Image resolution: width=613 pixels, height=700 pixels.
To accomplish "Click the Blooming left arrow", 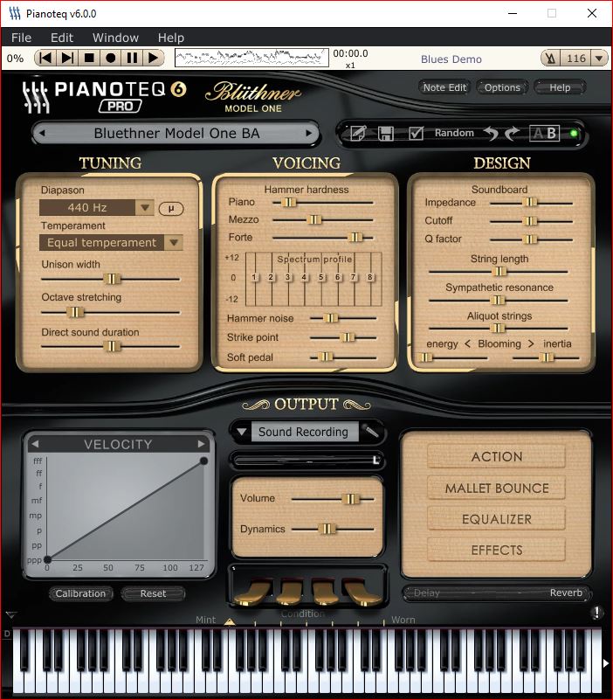I will 467,343.
